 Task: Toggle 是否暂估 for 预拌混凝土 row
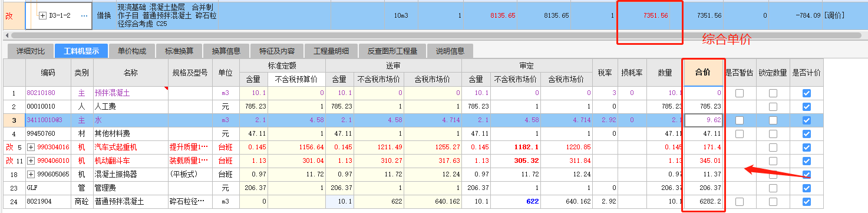(740, 93)
